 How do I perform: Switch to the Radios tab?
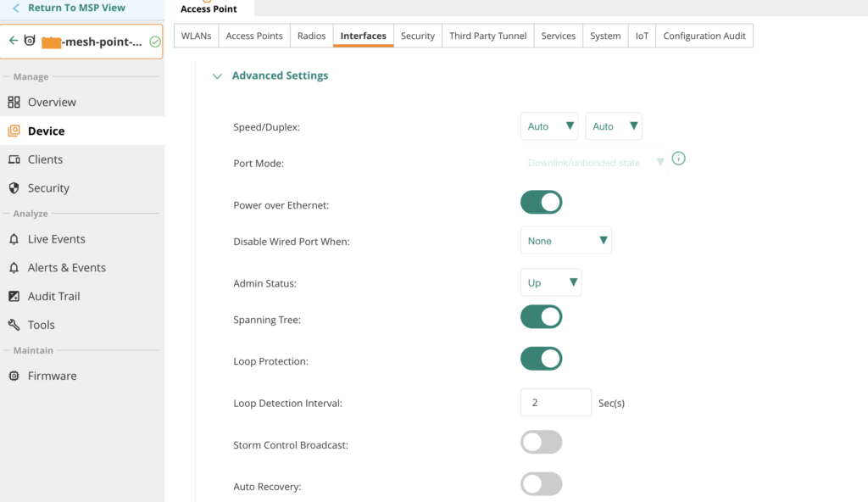pos(311,36)
